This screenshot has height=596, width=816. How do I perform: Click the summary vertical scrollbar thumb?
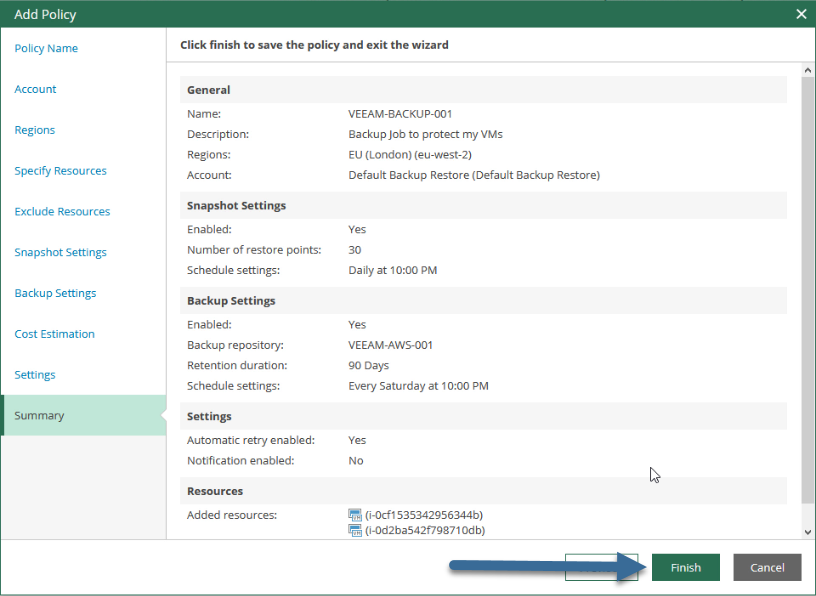[808, 290]
